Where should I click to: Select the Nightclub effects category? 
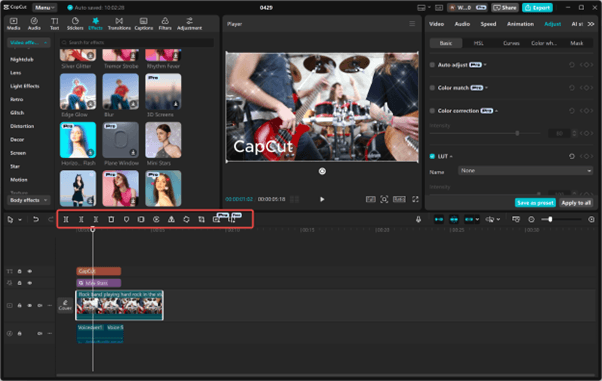[x=22, y=60]
